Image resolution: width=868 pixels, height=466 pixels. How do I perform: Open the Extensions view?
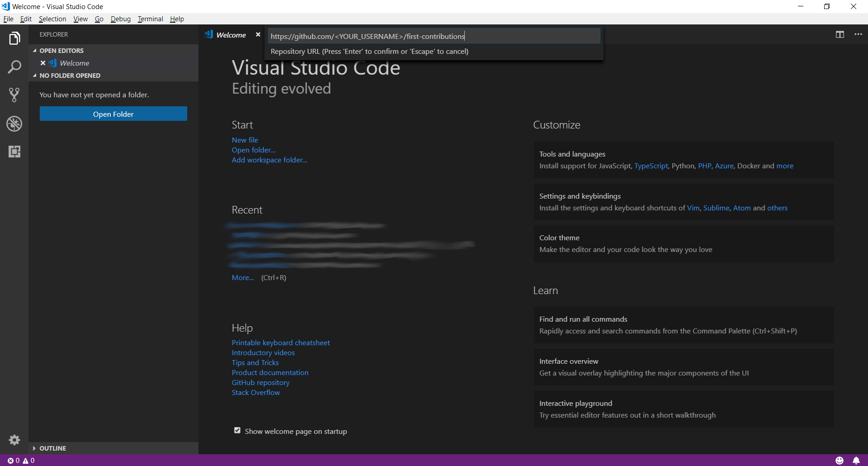(x=14, y=152)
